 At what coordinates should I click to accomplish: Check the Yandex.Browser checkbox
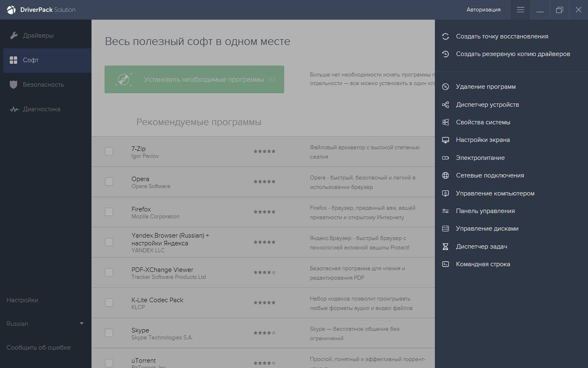click(x=109, y=242)
